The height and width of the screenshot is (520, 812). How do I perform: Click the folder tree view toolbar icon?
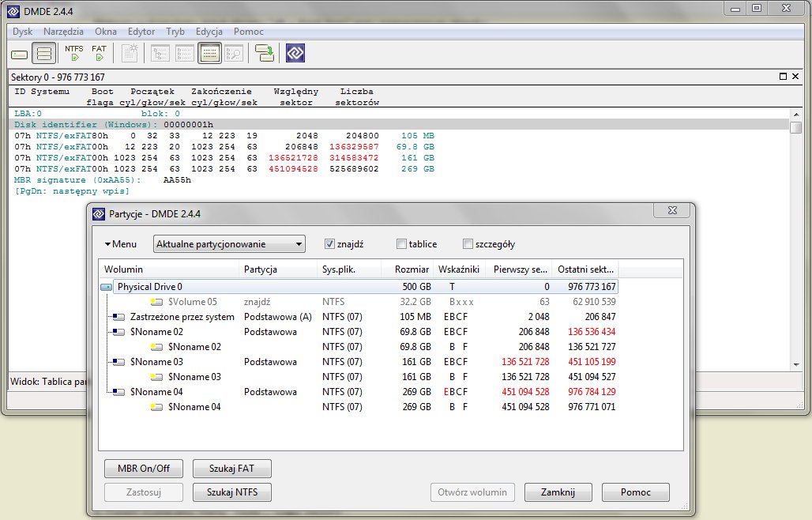pos(159,53)
